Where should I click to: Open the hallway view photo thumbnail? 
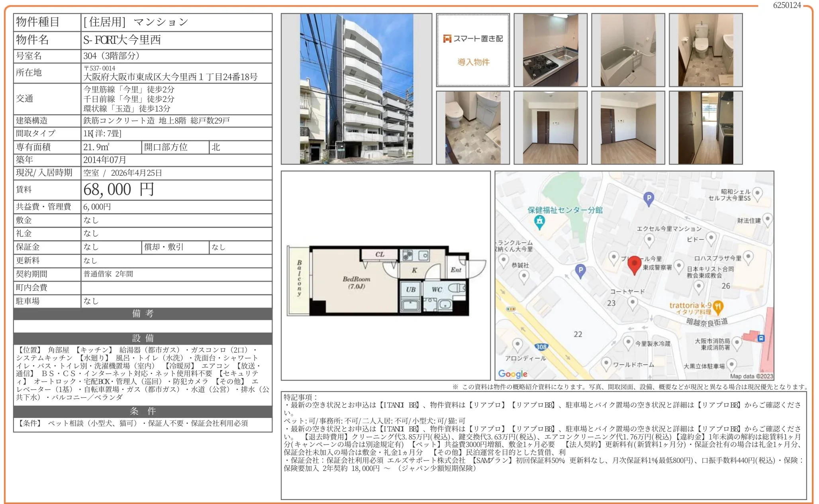pos(705,127)
